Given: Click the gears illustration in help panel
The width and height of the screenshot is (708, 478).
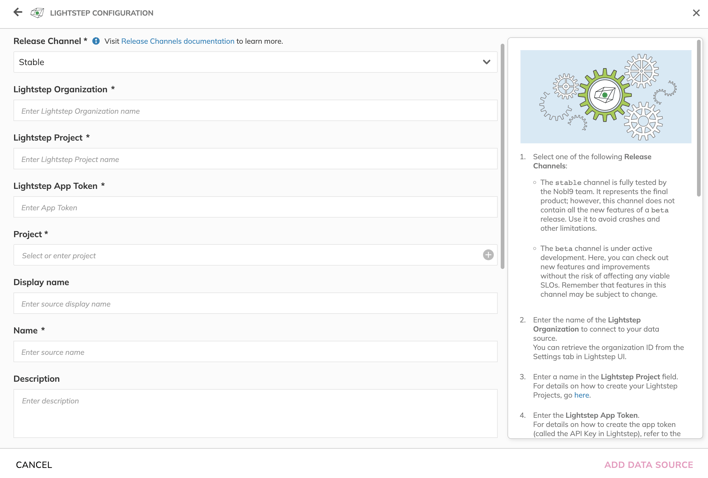Looking at the screenshot, I should click(606, 97).
